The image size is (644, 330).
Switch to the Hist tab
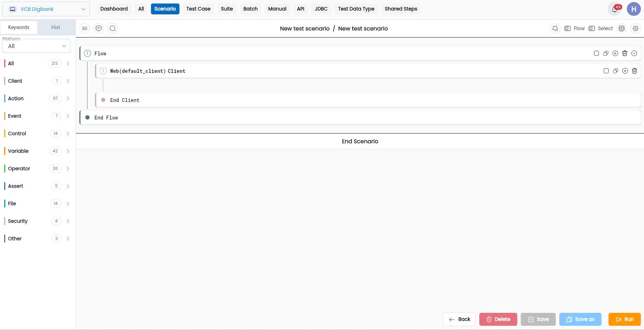pos(56,27)
